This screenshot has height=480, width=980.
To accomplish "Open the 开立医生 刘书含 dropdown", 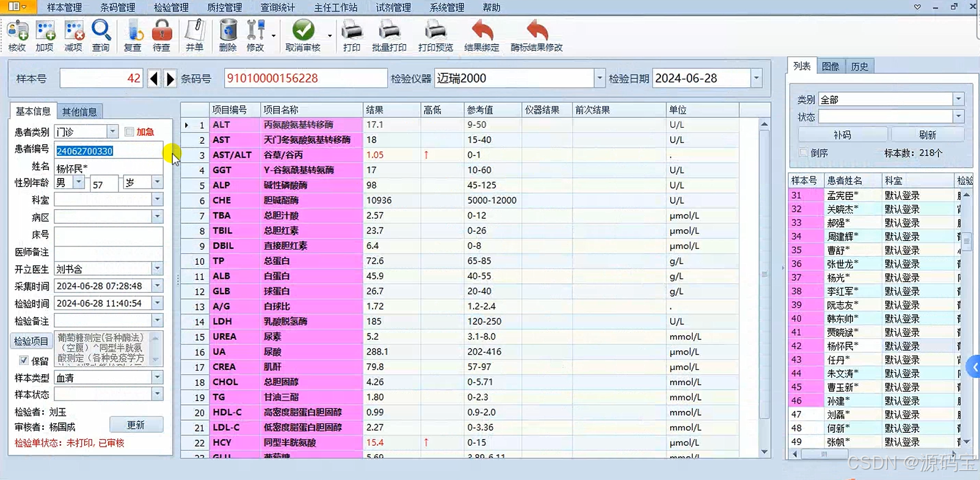I will pyautogui.click(x=157, y=268).
